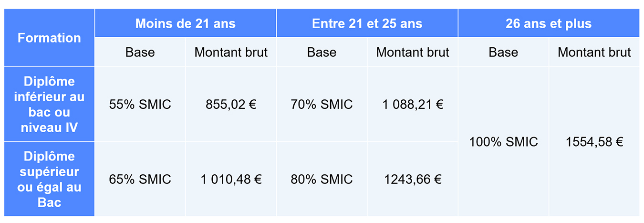Click Montant brut under 26 ans et plus

point(594,52)
